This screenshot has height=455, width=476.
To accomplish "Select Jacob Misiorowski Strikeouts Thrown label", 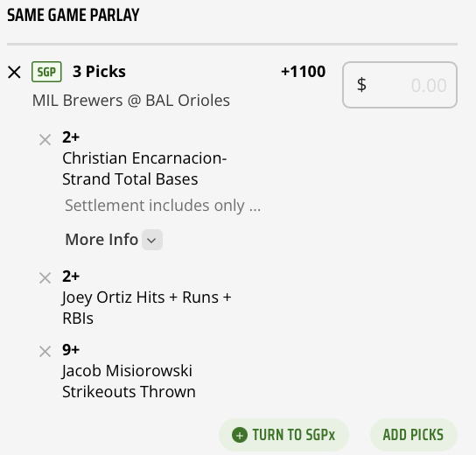I will coord(129,381).
